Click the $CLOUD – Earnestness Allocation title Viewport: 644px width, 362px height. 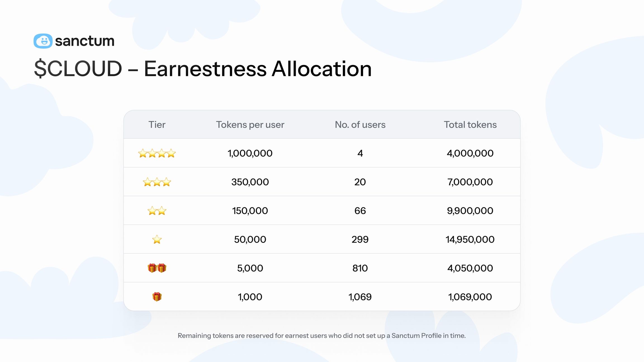point(203,69)
